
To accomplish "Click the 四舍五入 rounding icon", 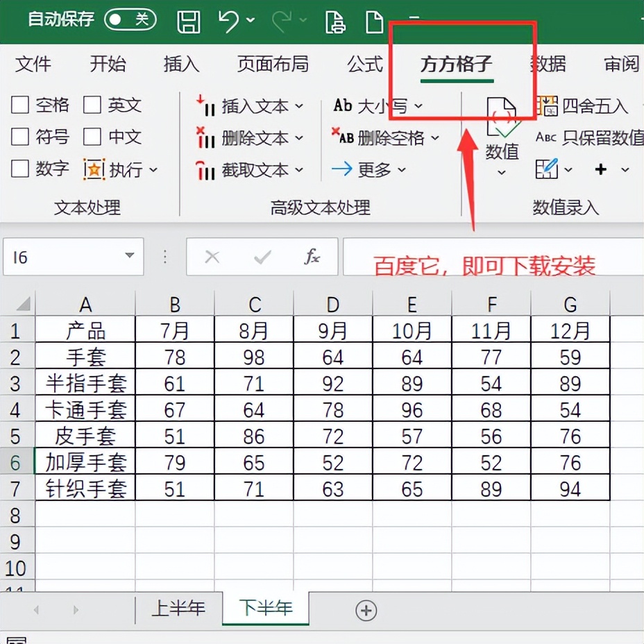I will coord(549,105).
